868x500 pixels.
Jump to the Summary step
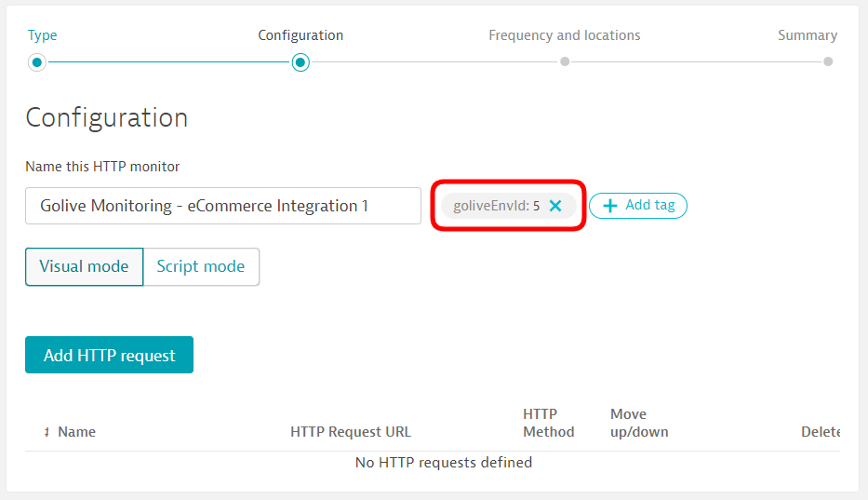click(x=807, y=35)
